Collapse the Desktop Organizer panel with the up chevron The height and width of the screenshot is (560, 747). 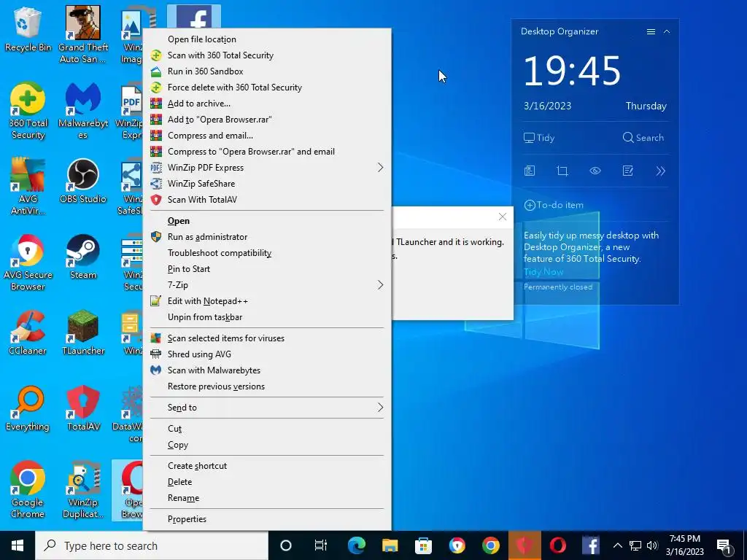pos(667,31)
